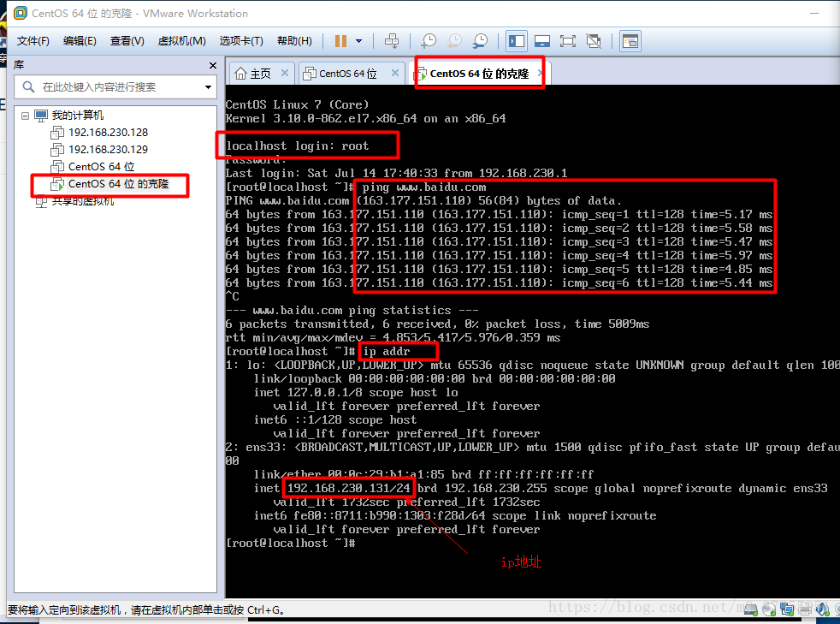Click the network adapter status icon
This screenshot has width=840, height=624.
pyautogui.click(x=787, y=609)
